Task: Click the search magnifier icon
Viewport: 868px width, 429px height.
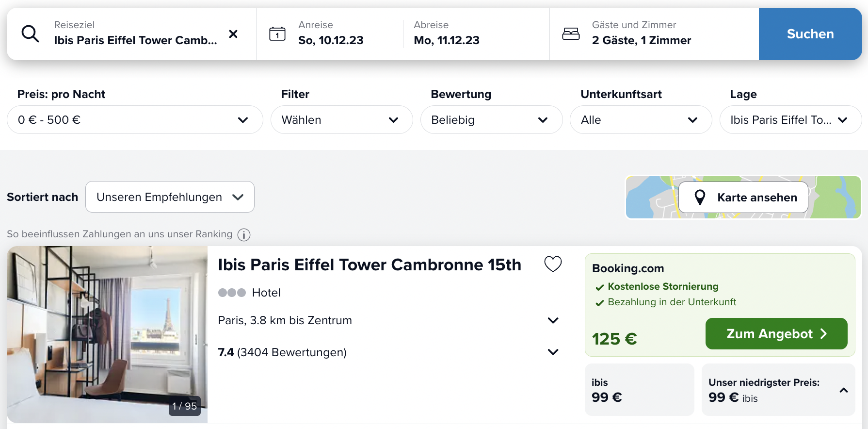Action: click(30, 33)
